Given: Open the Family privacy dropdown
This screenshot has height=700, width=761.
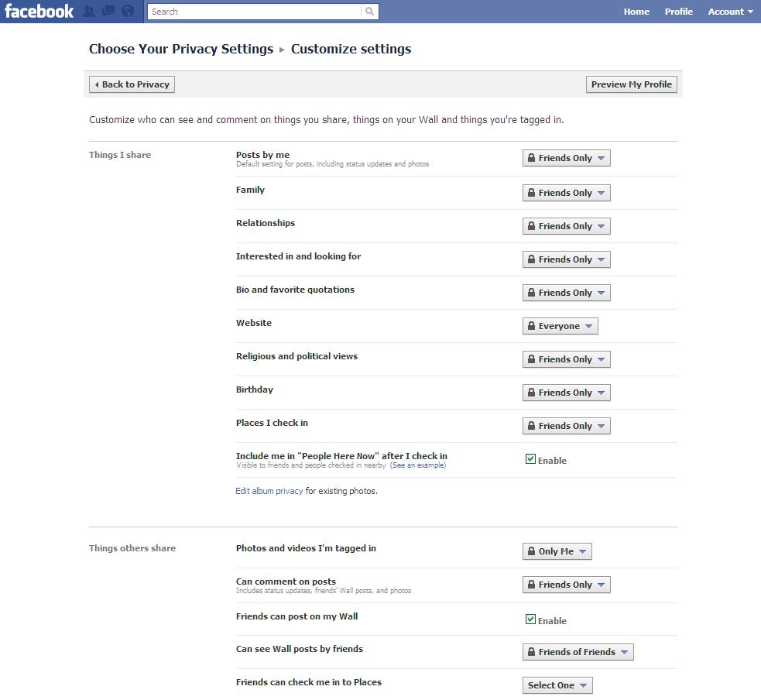Looking at the screenshot, I should point(567,193).
